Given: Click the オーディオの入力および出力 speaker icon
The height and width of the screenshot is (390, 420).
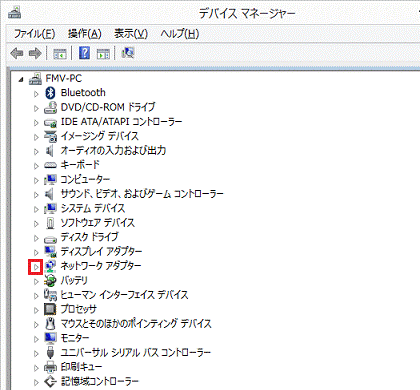Looking at the screenshot, I should (50, 151).
